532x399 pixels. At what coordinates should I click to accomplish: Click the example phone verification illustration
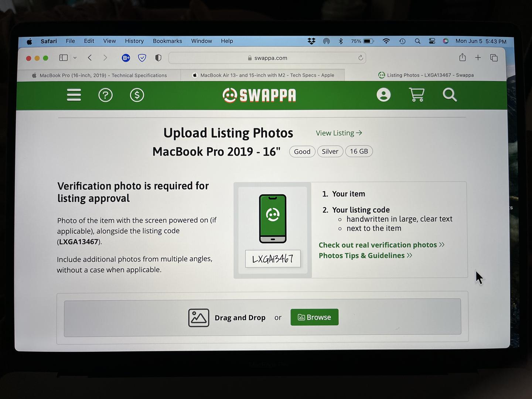(273, 219)
